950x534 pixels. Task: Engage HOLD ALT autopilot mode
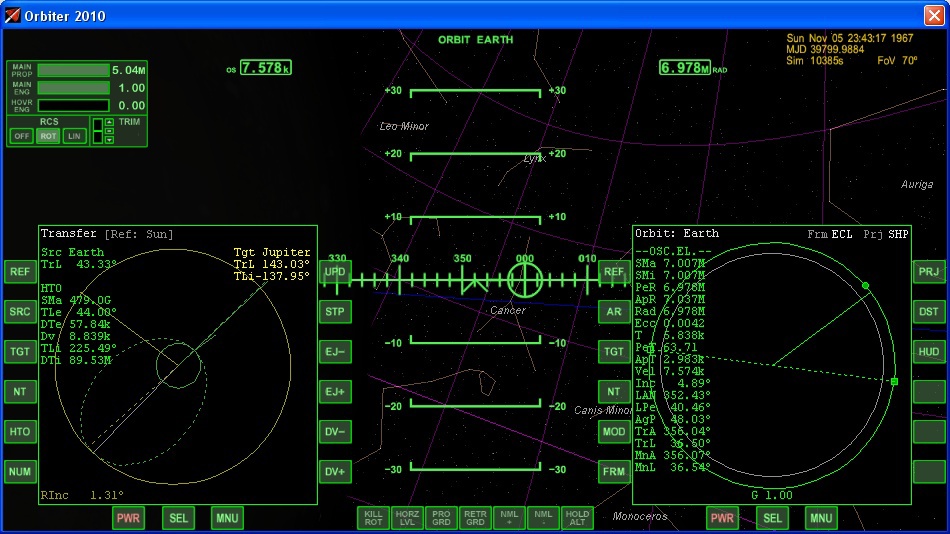pos(577,518)
